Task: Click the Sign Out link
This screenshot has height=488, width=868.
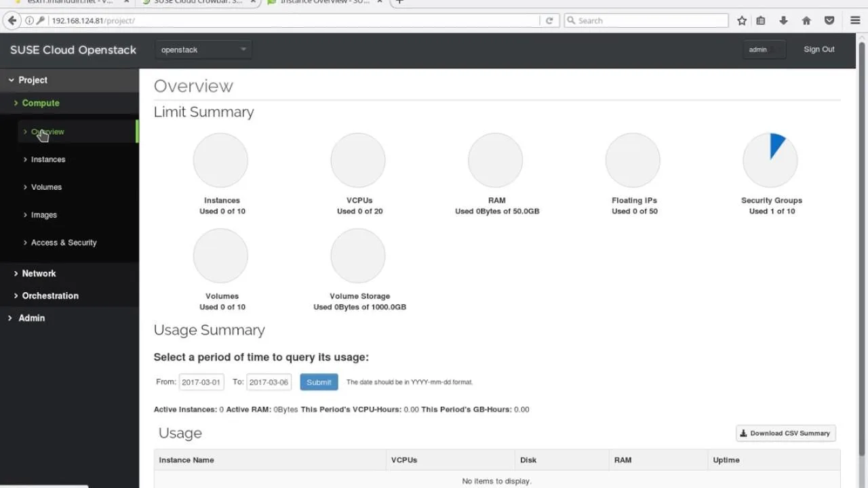Action: pos(819,49)
